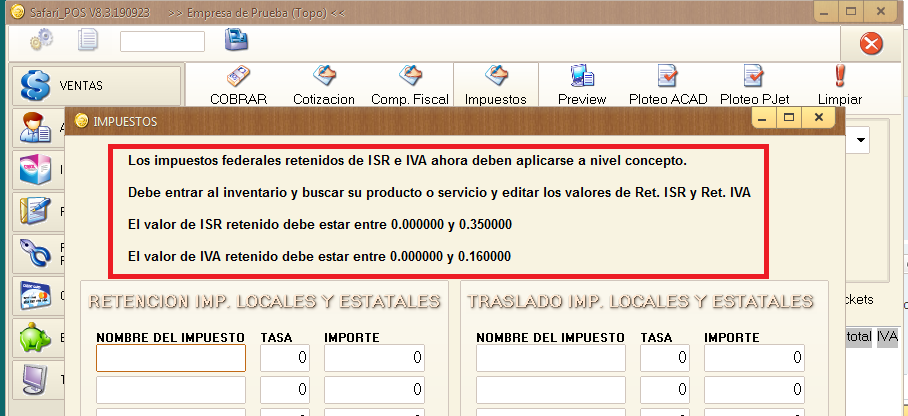Click first traslado TASA field
The image size is (908, 416).
pos(665,358)
